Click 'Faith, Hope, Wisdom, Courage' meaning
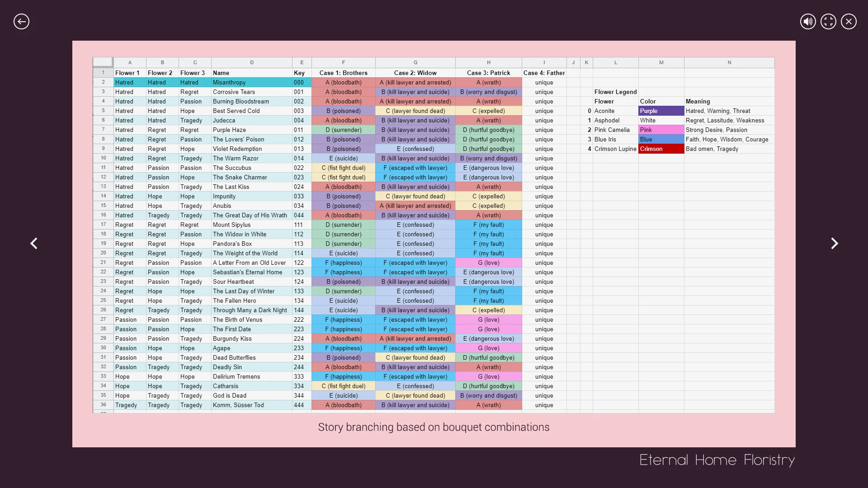 point(729,139)
